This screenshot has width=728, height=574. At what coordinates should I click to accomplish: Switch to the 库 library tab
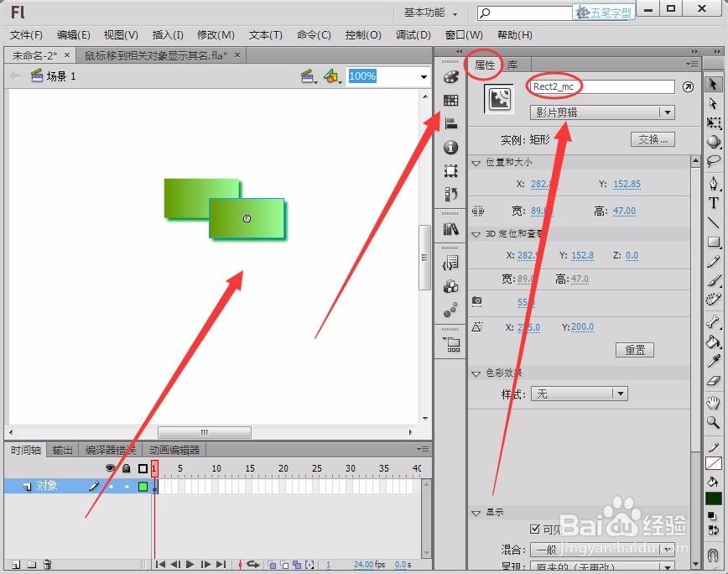(x=512, y=65)
